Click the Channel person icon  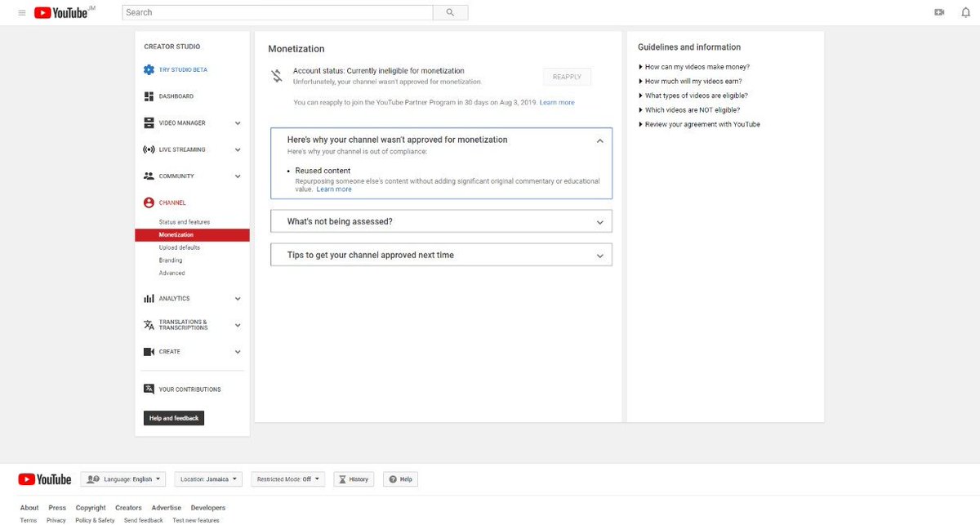pos(149,202)
